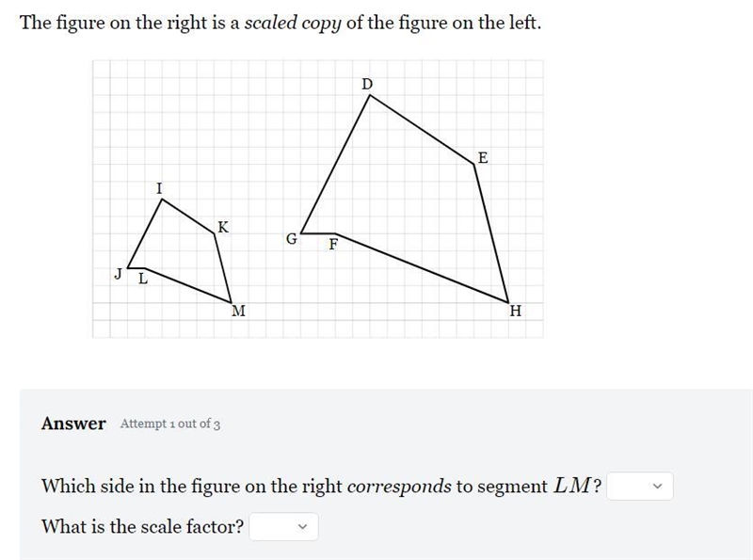The image size is (753, 560).
Task: Click vertex F label on the large figure
Action: tap(333, 245)
